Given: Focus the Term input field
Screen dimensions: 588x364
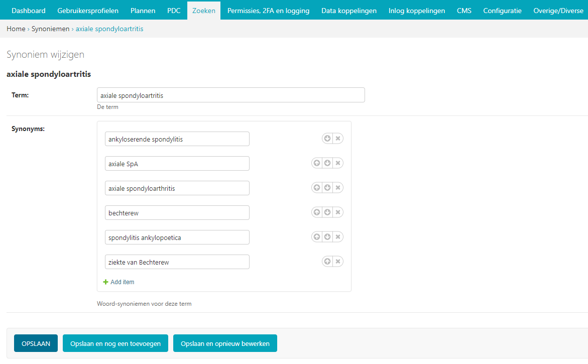Looking at the screenshot, I should (x=230, y=95).
